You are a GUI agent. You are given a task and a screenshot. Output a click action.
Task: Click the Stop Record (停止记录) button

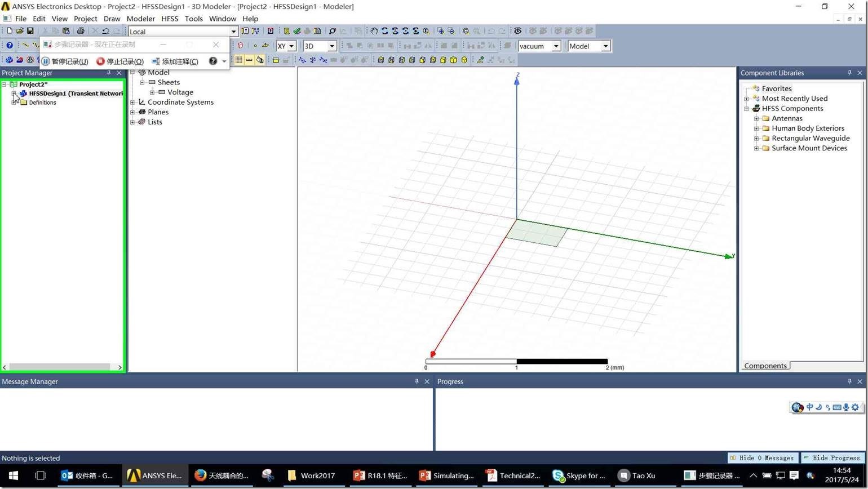click(120, 61)
